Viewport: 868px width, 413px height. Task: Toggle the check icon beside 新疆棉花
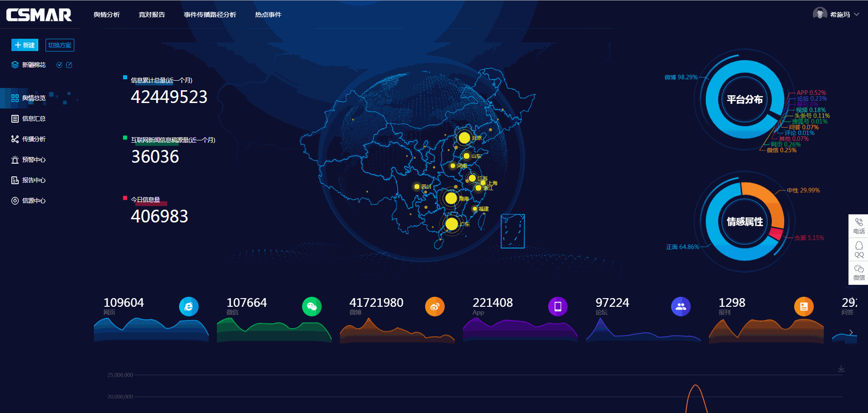[x=59, y=65]
